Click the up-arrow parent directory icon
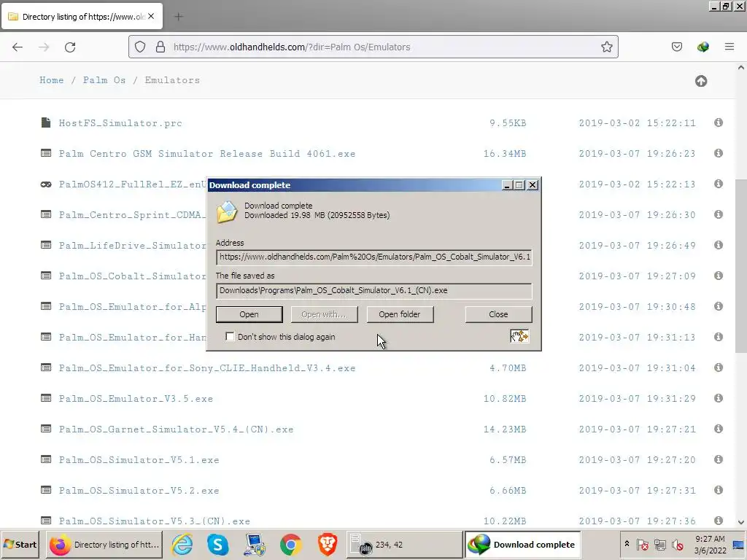747x560 pixels. 701,81
